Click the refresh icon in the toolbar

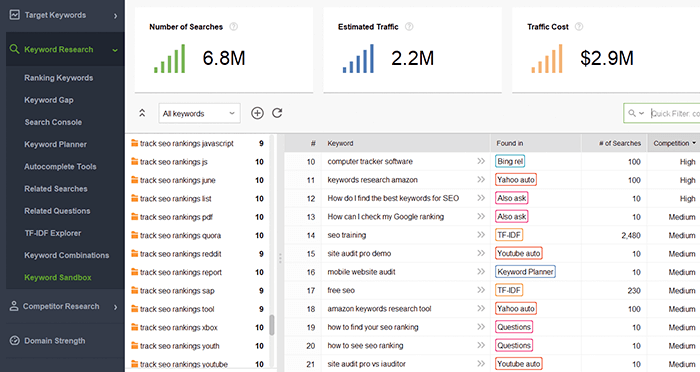pyautogui.click(x=277, y=113)
